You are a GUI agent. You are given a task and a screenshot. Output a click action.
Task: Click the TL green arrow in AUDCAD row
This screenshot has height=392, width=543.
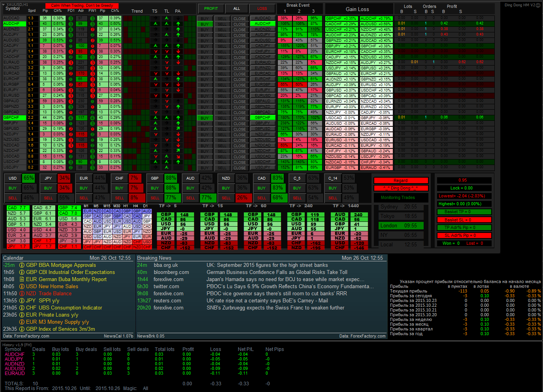tap(166, 18)
